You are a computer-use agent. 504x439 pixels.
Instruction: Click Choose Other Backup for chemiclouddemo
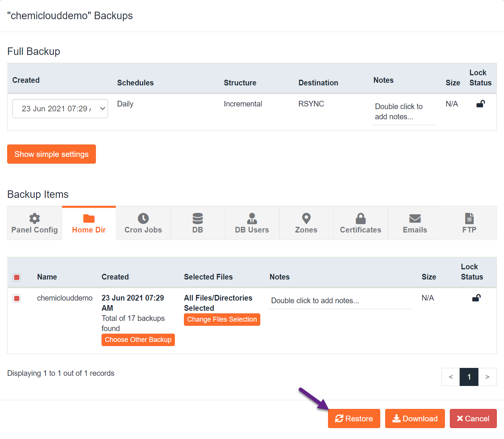pyautogui.click(x=138, y=340)
